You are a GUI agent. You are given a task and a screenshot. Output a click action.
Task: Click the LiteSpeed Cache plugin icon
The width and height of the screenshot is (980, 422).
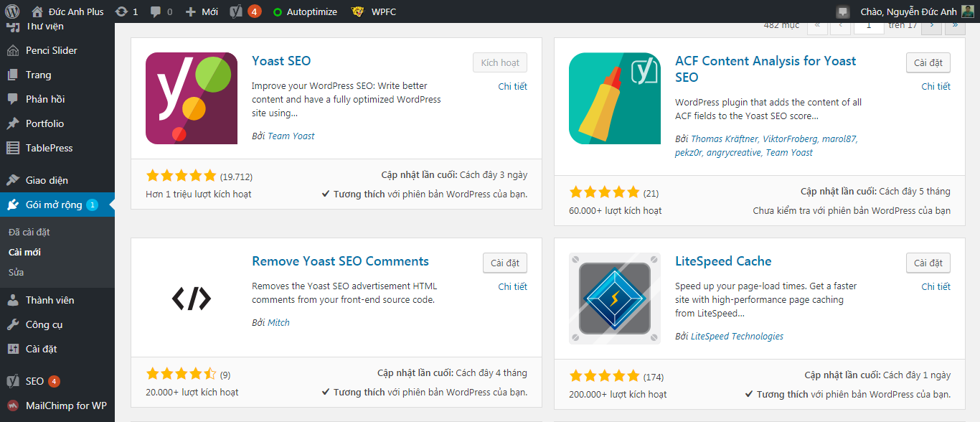point(615,299)
